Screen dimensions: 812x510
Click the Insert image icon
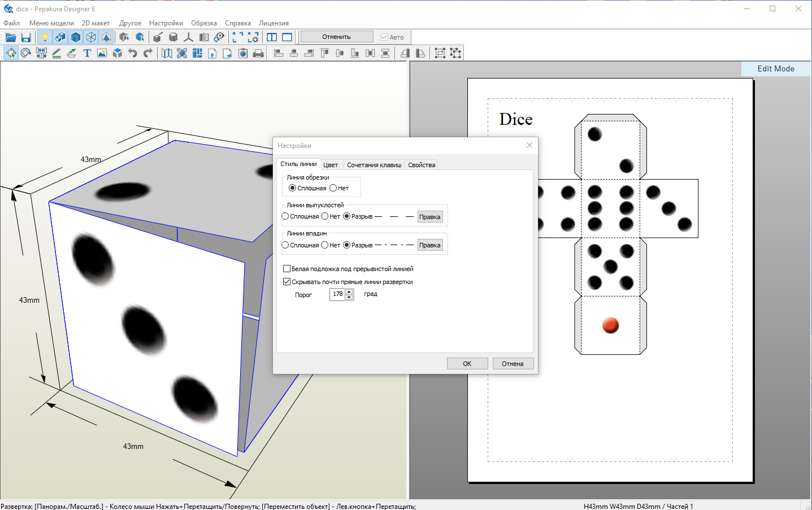click(x=102, y=53)
